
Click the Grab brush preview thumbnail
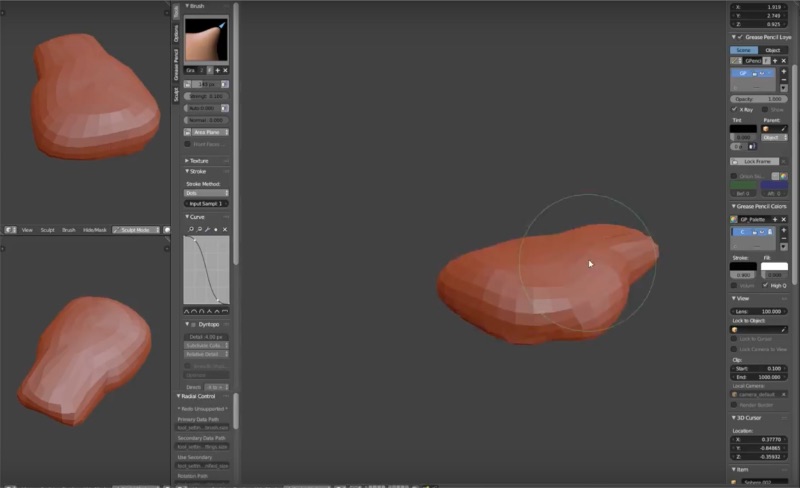[x=206, y=39]
